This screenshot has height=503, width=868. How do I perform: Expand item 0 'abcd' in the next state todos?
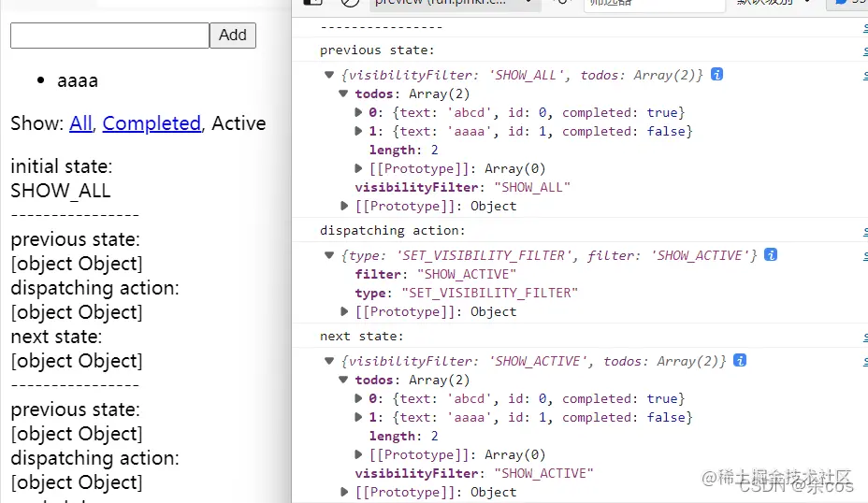(x=358, y=398)
